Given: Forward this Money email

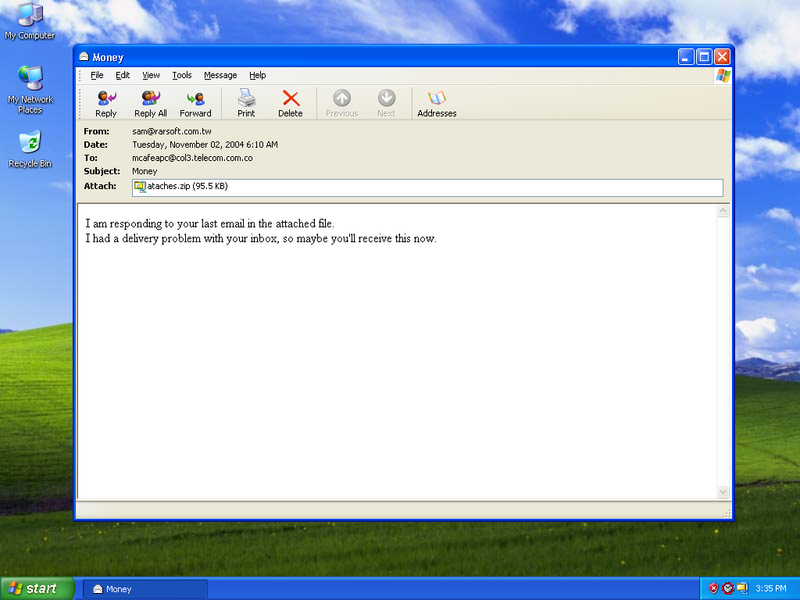Looking at the screenshot, I should point(195,104).
